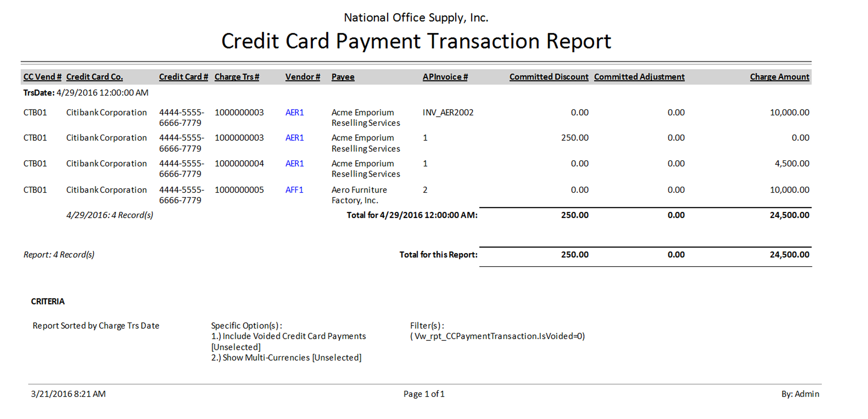Click the CC Vend # column header
This screenshot has height=419, width=868.
click(42, 77)
